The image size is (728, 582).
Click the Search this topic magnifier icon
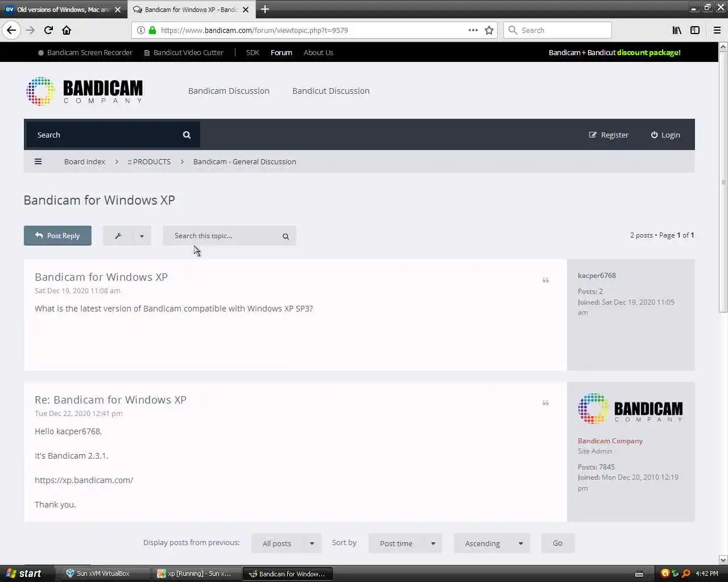(286, 236)
